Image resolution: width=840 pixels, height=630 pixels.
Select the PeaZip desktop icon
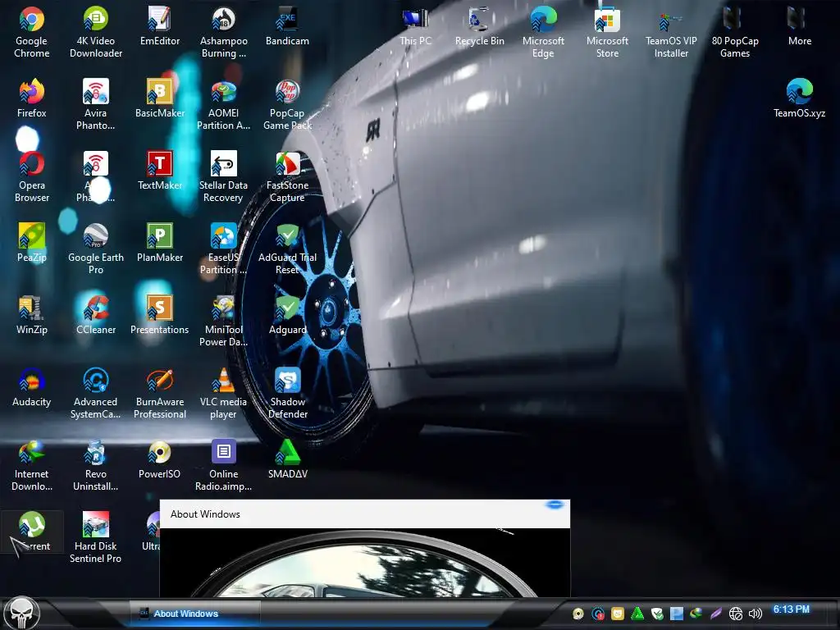click(x=32, y=243)
